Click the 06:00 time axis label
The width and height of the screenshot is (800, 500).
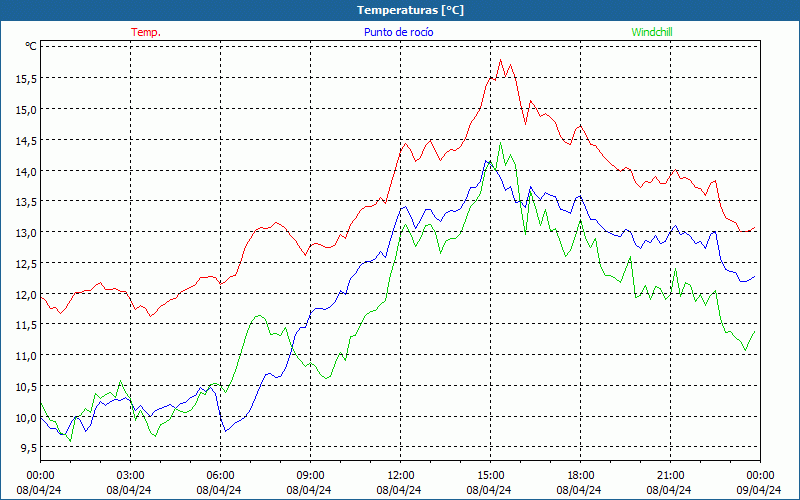220,476
